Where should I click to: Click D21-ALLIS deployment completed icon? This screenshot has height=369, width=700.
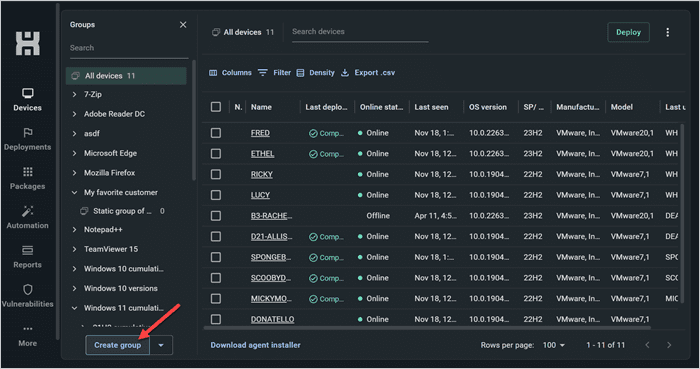313,237
